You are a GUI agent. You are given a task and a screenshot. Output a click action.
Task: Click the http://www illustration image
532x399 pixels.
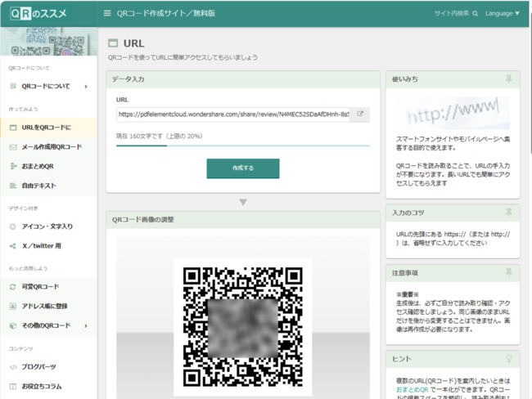tap(453, 113)
